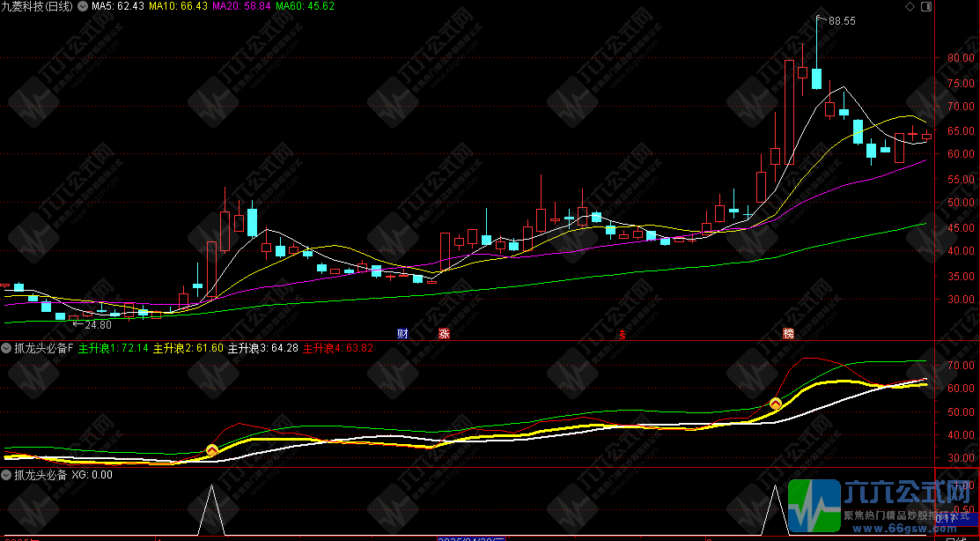This screenshot has height=541, width=980.
Task: Open the indicator dropdown beside 九菱科技(日线)
Action: (x=83, y=6)
